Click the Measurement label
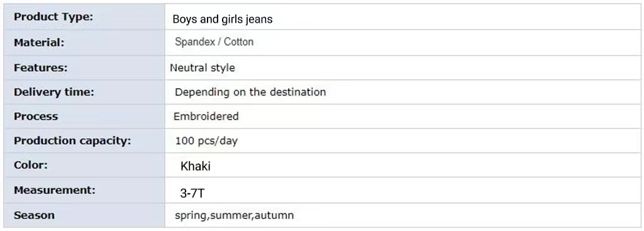 [55, 190]
